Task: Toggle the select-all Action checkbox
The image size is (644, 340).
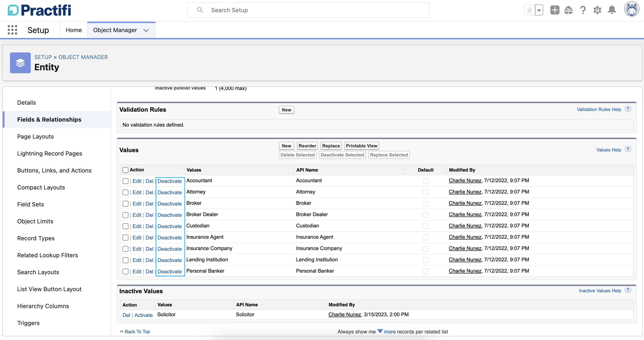Action: coord(125,170)
